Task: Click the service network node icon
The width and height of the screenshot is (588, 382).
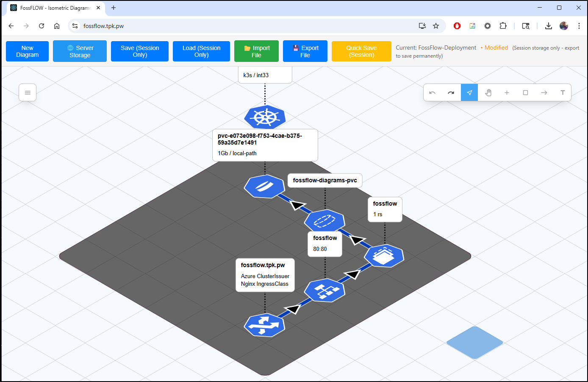Action: (x=325, y=290)
